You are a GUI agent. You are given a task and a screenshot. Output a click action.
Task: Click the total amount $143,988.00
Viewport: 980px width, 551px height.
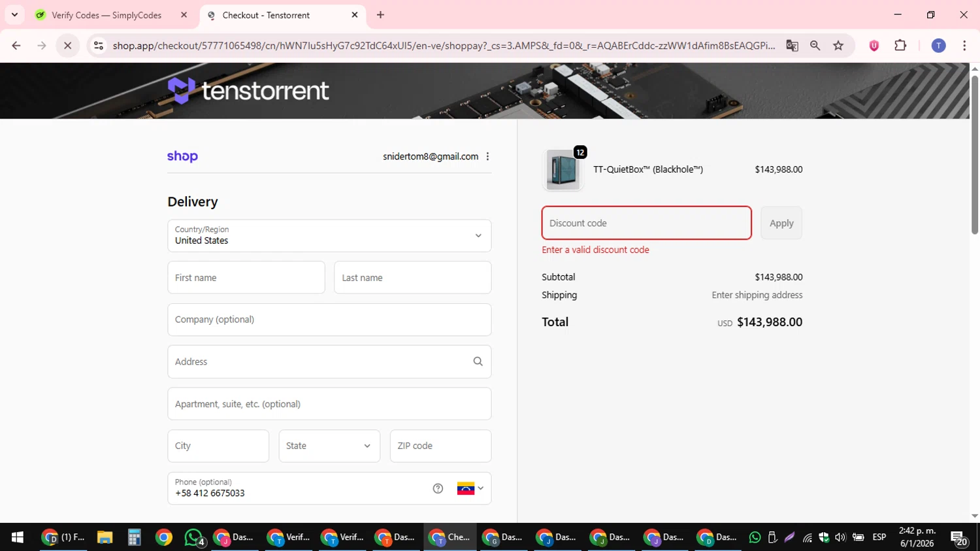[770, 322]
